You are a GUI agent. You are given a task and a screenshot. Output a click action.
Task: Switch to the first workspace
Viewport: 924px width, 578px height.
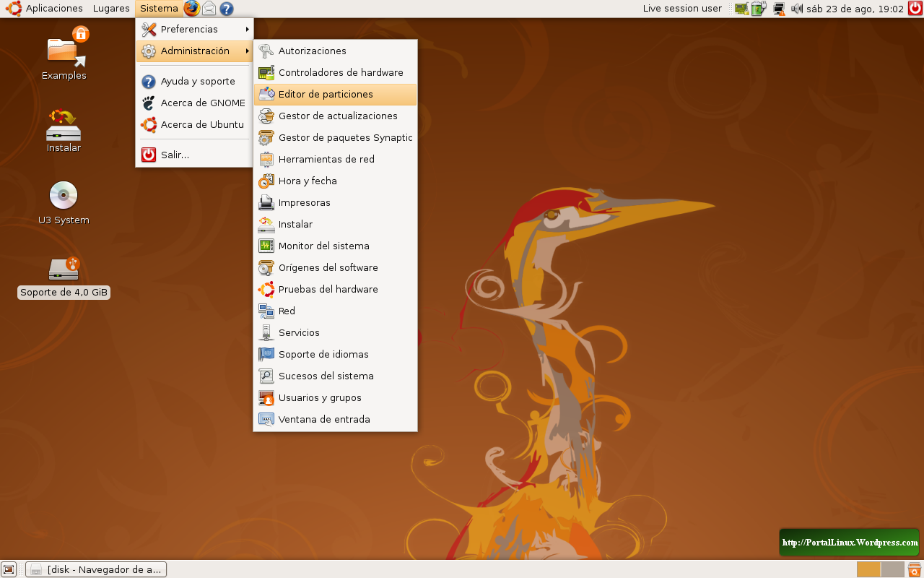click(868, 569)
